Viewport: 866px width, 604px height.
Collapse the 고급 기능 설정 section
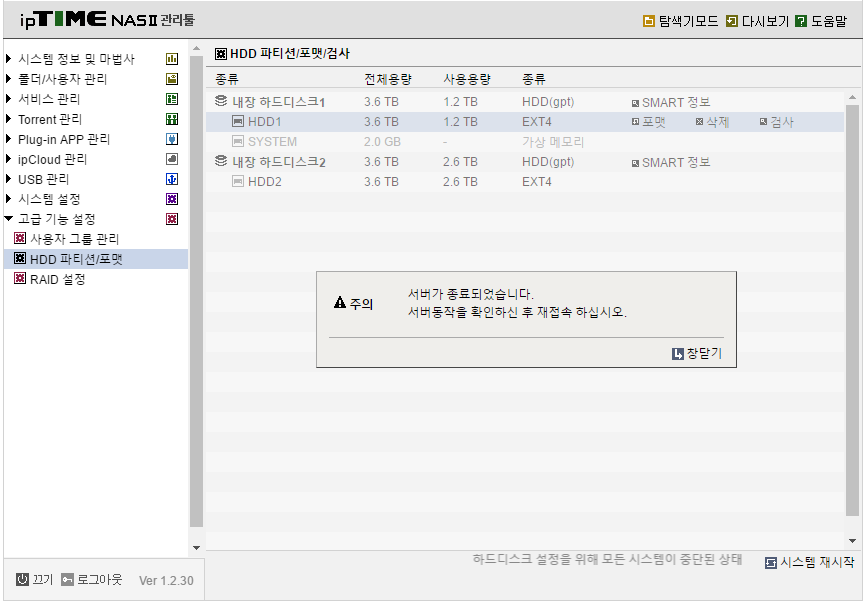8,219
